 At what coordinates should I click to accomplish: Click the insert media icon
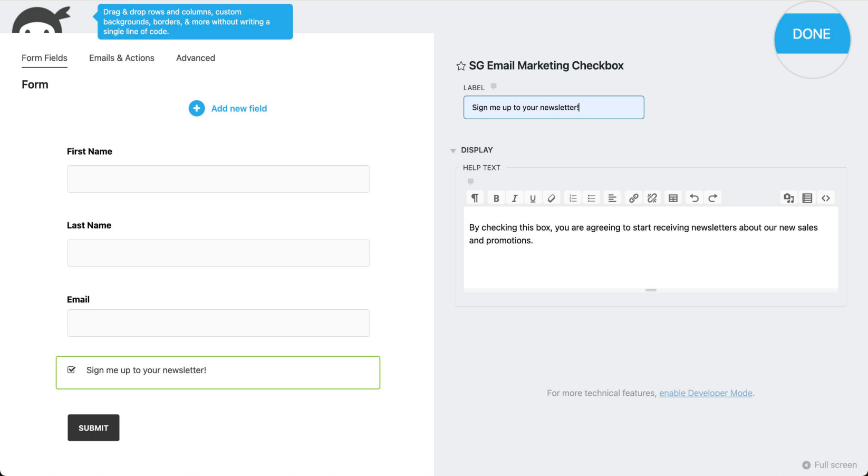(788, 198)
